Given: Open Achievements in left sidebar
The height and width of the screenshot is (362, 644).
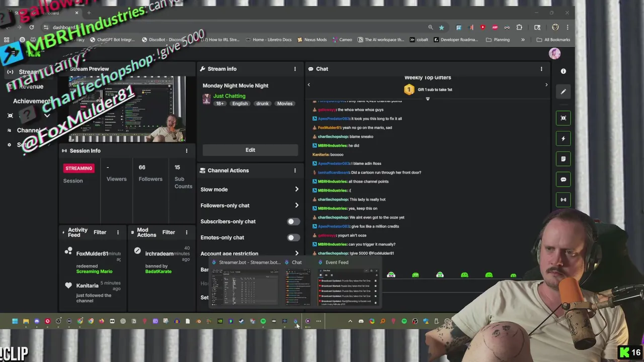Looking at the screenshot, I should [x=33, y=101].
